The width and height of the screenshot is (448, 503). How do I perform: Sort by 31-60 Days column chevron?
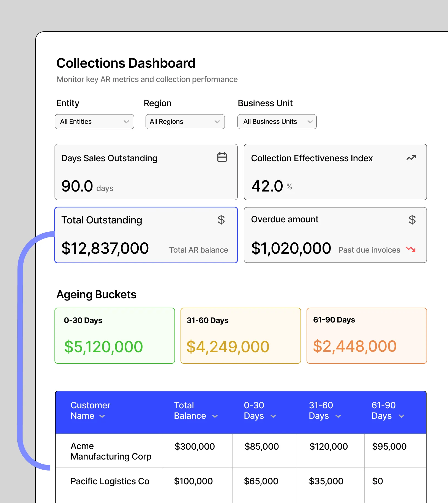338,416
